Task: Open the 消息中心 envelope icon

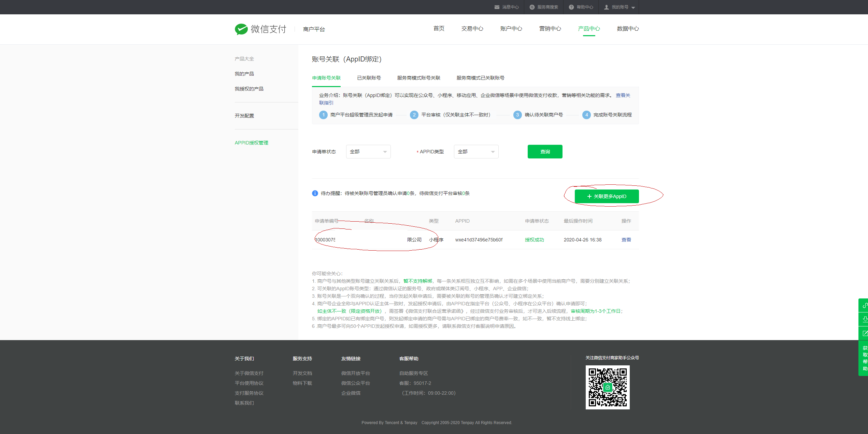Action: pyautogui.click(x=497, y=7)
